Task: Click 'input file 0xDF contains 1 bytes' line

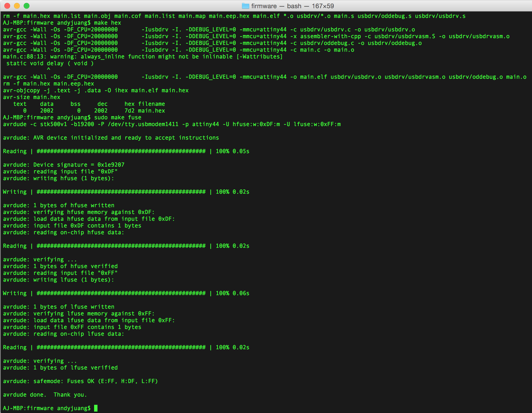Action: (x=72, y=226)
